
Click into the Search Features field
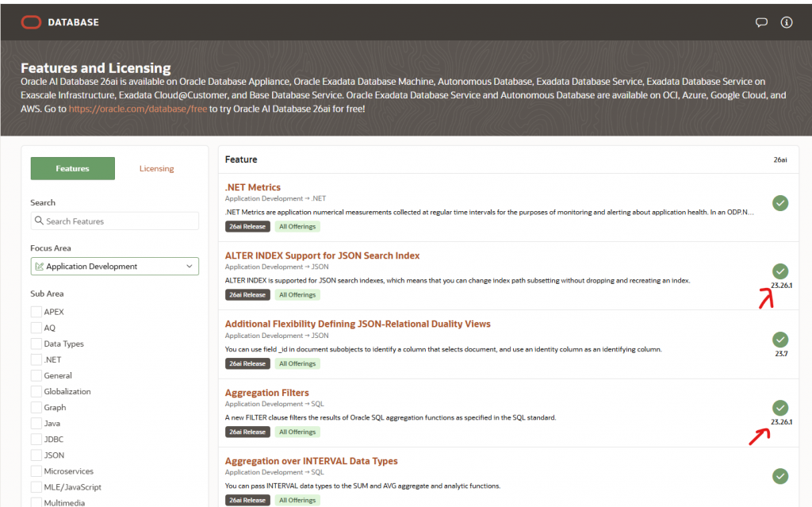[114, 221]
